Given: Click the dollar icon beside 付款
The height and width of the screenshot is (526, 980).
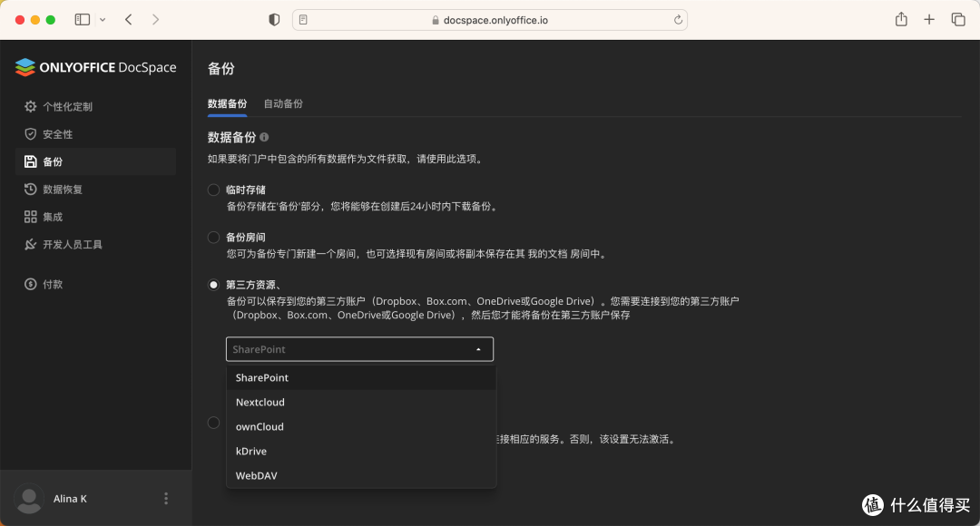Looking at the screenshot, I should [x=30, y=284].
